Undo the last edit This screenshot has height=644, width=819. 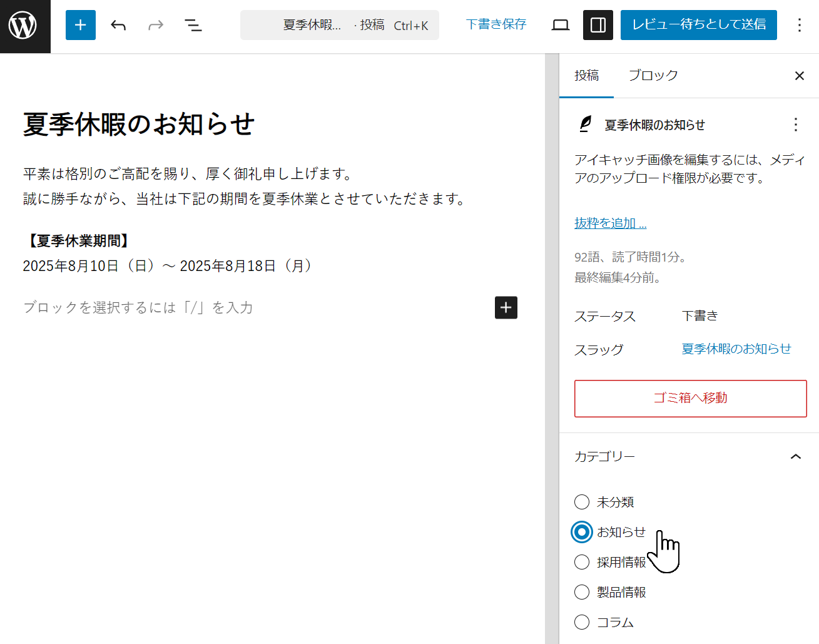pos(118,25)
